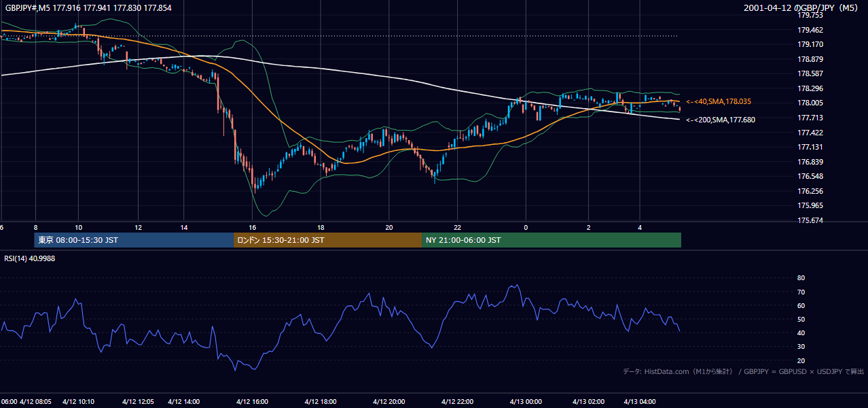This screenshot has width=868, height=408.
Task: Click the 4/13 02:00 time label
Action: pyautogui.click(x=588, y=401)
